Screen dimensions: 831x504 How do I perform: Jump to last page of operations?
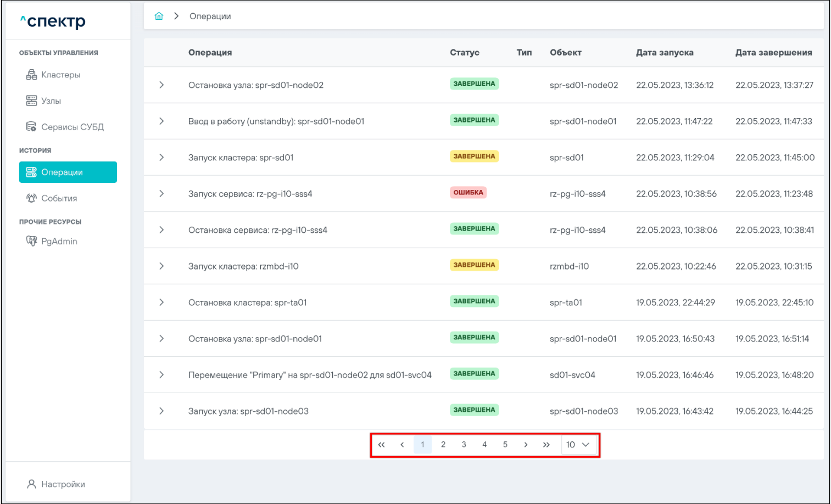[546, 445]
